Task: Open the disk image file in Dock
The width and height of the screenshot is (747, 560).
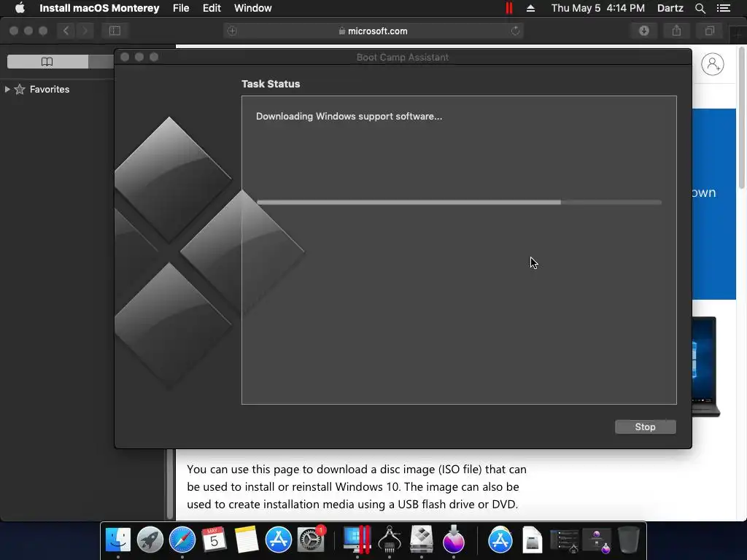Action: 532,540
